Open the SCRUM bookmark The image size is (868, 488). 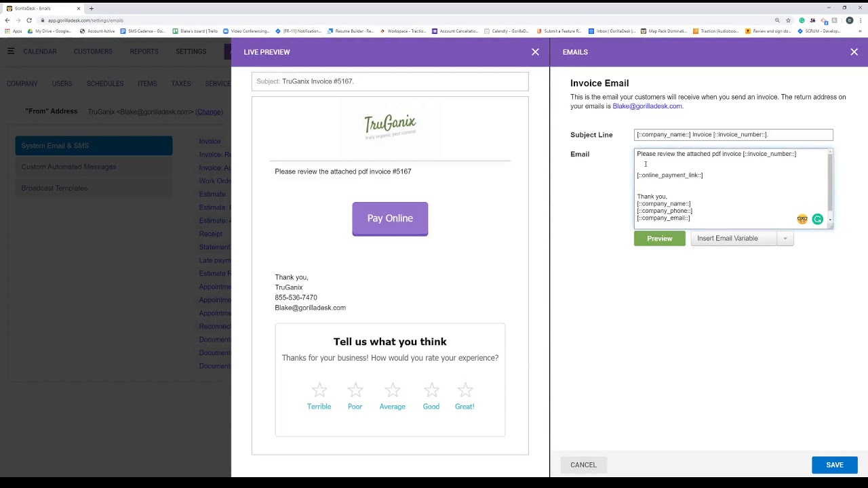pyautogui.click(x=818, y=31)
